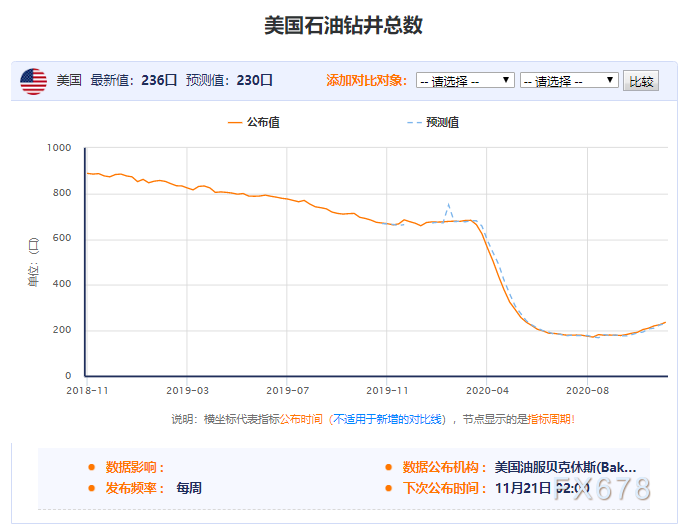Screen dimensions: 681x524
Task: Click the 2018-11 x-axis label
Action: coord(87,391)
